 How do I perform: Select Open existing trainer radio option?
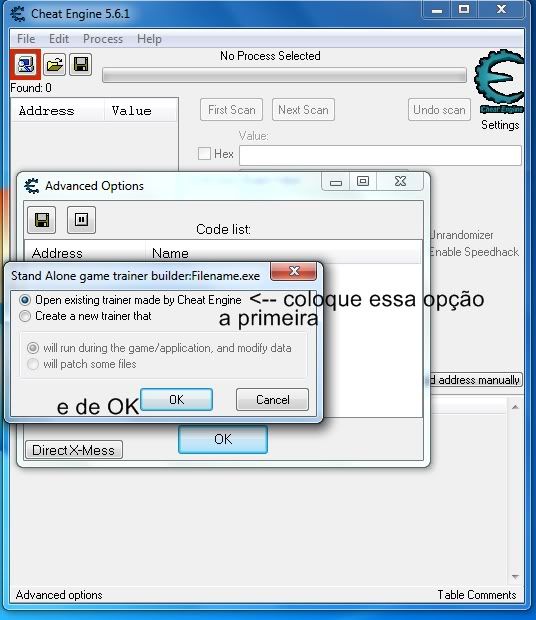(25, 300)
